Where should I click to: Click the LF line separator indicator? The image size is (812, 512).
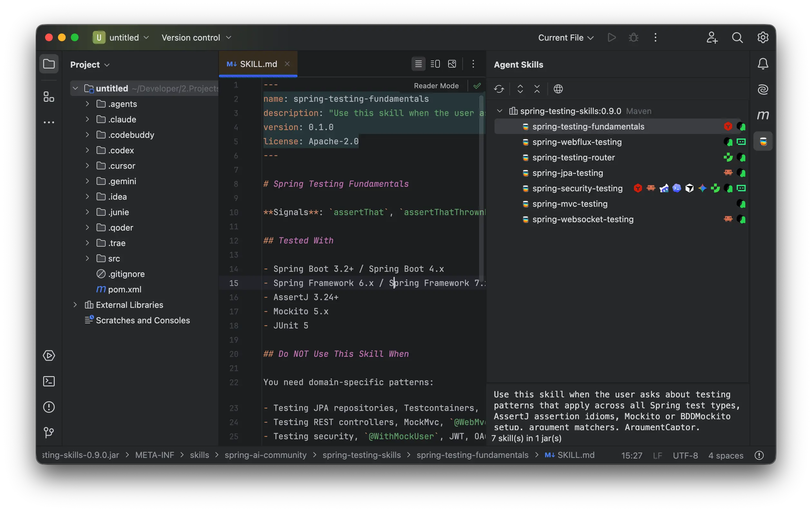point(657,455)
